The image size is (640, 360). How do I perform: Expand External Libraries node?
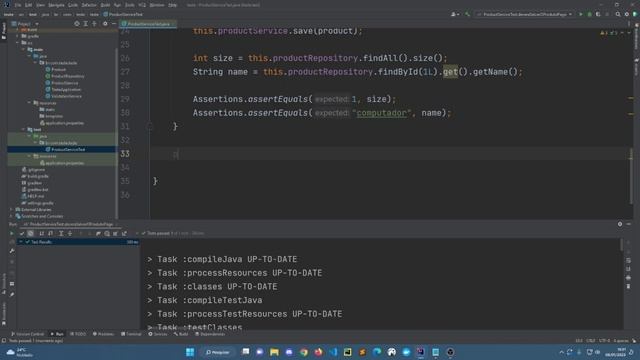pos(11,209)
